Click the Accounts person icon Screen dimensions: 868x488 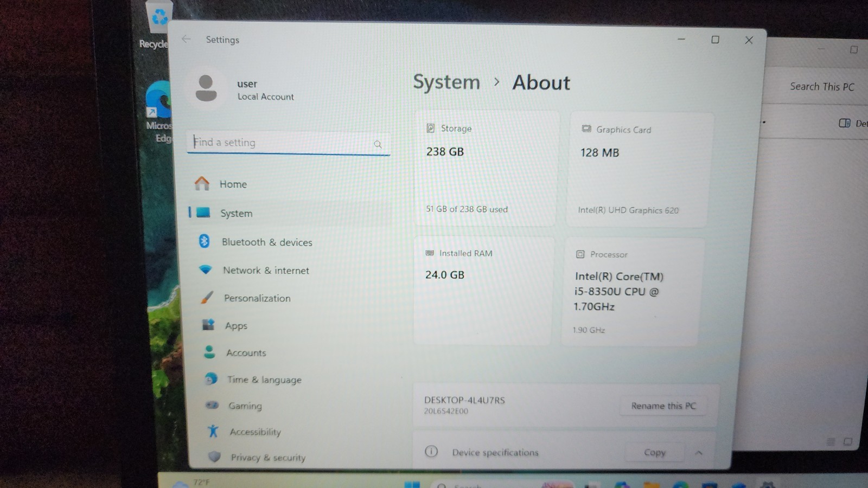point(209,352)
